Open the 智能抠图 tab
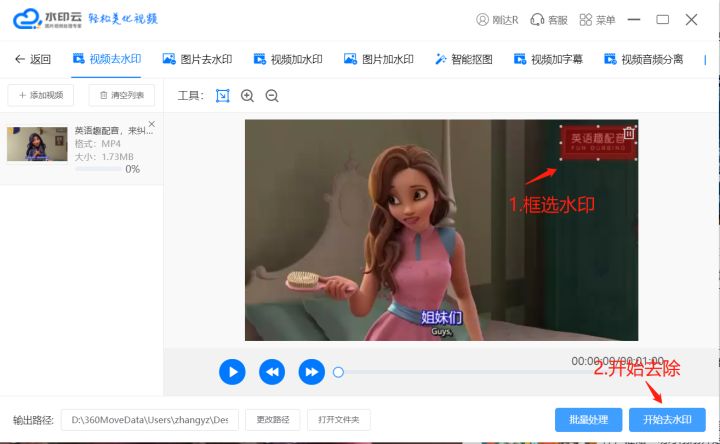Viewport: 720px width, 444px height. [463, 59]
